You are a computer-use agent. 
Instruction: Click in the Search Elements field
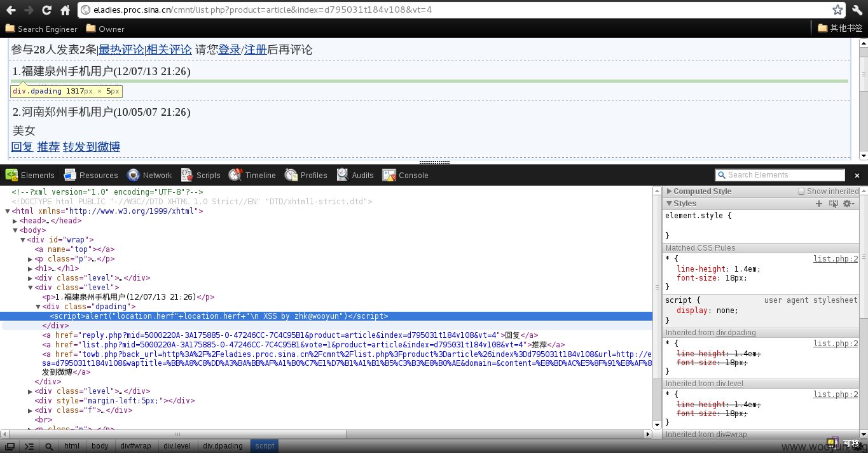pos(780,175)
